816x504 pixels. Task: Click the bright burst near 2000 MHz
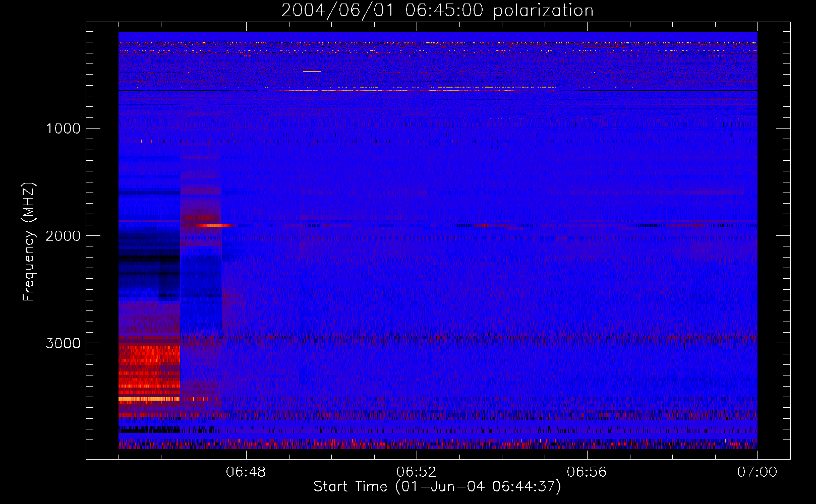click(215, 225)
